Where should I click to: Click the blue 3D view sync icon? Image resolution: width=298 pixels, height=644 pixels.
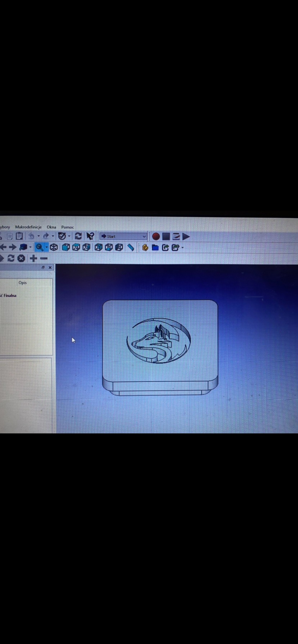point(23,247)
